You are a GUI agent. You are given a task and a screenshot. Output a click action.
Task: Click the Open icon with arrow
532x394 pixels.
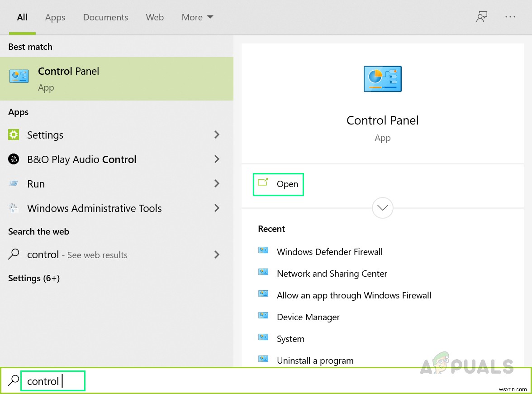pos(263,182)
